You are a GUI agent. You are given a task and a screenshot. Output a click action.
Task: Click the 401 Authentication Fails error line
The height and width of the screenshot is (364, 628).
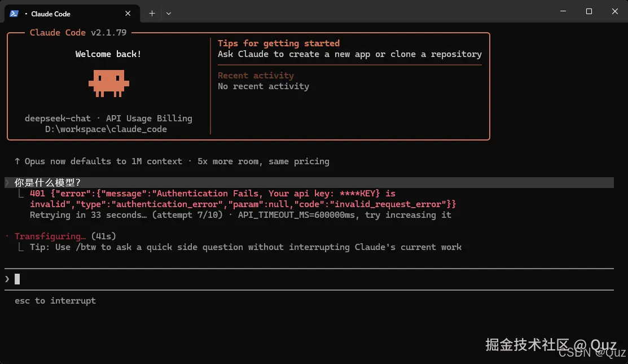[x=243, y=199]
